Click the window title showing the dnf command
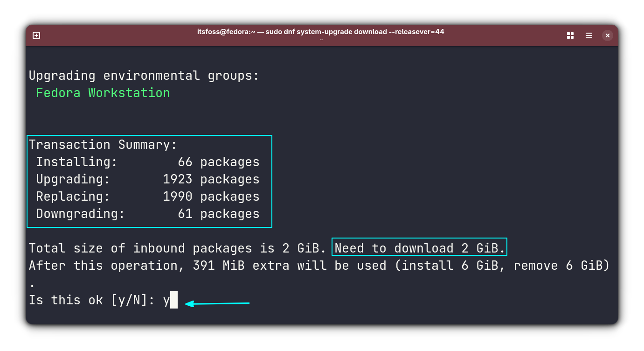 [320, 32]
